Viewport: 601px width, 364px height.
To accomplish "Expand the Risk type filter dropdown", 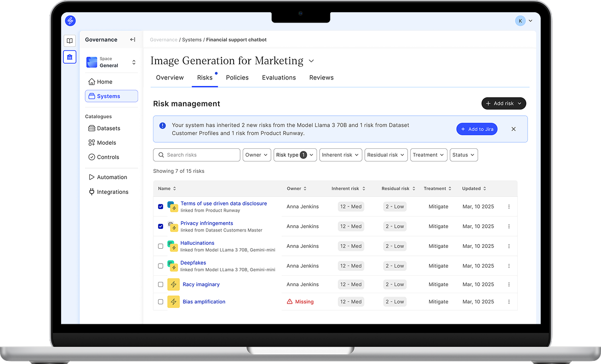I will click(295, 155).
